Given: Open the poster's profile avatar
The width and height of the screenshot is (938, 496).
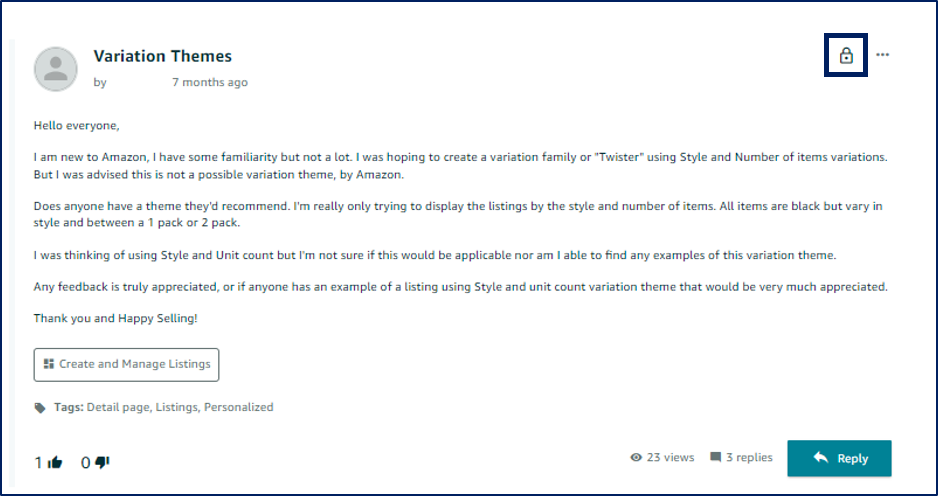Looking at the screenshot, I should pyautogui.click(x=56, y=69).
